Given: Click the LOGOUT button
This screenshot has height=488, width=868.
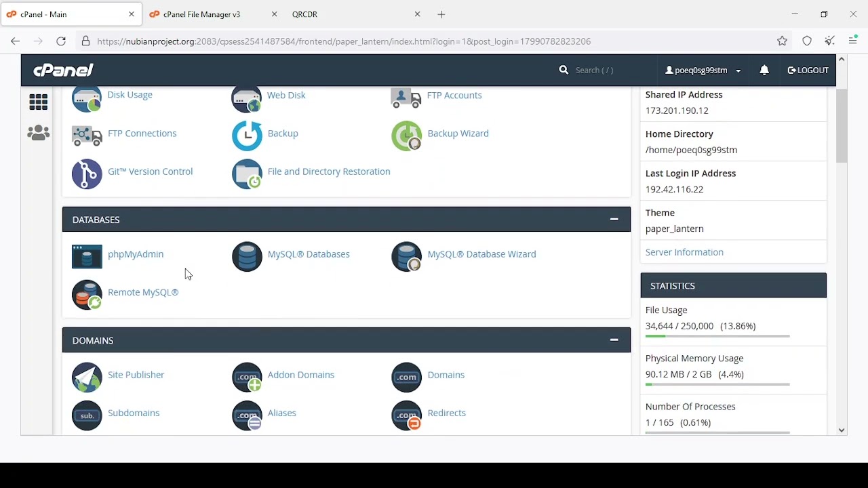Looking at the screenshot, I should point(808,70).
